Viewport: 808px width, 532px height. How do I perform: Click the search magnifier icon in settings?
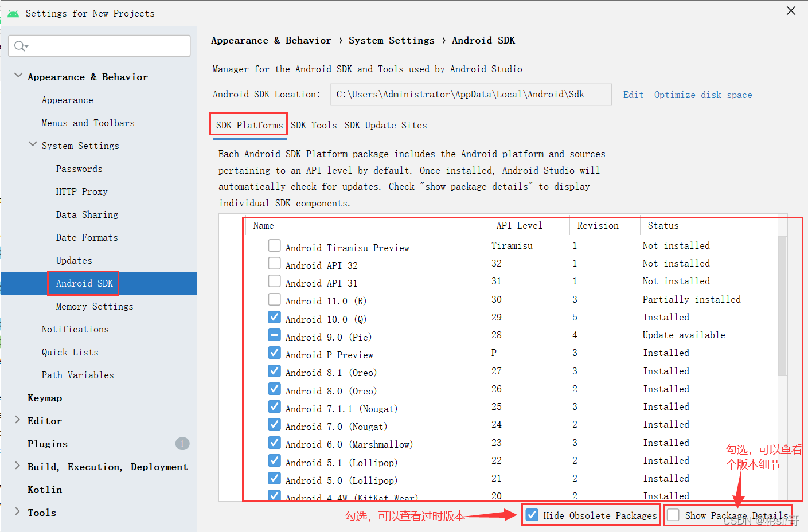pyautogui.click(x=20, y=46)
